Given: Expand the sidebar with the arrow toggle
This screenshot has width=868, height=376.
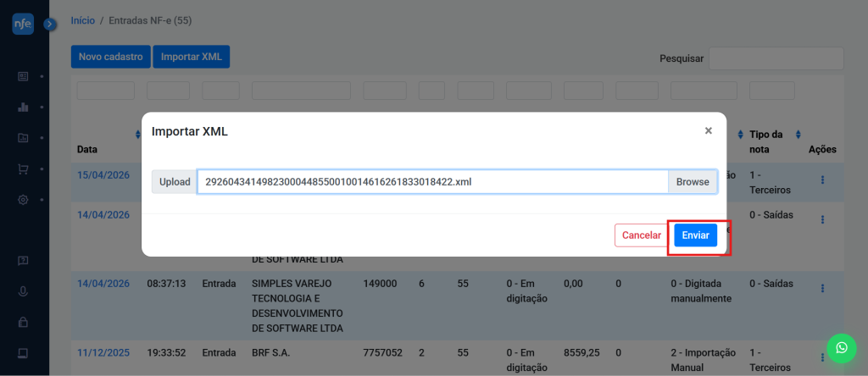Looking at the screenshot, I should click(50, 25).
